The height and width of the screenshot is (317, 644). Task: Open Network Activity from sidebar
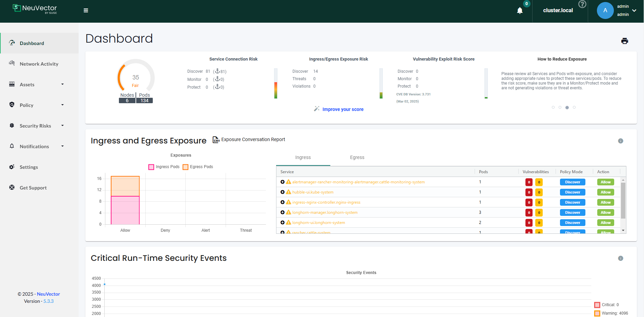tap(39, 64)
